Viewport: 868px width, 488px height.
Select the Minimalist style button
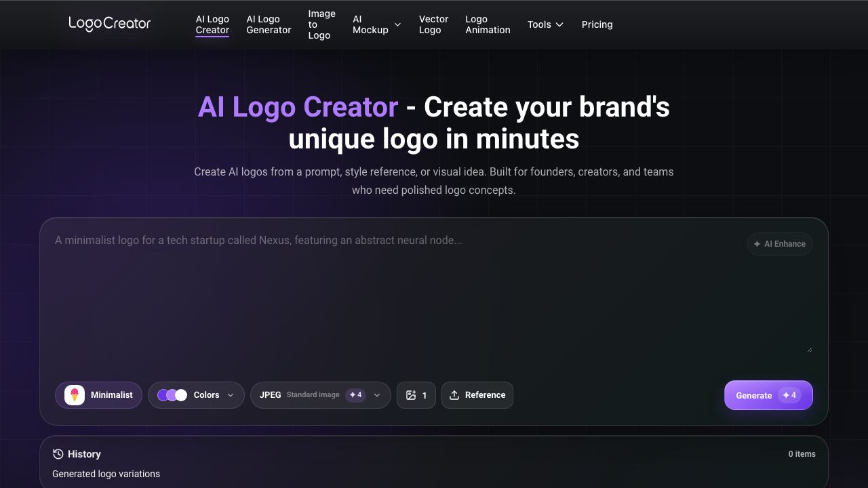coord(99,395)
